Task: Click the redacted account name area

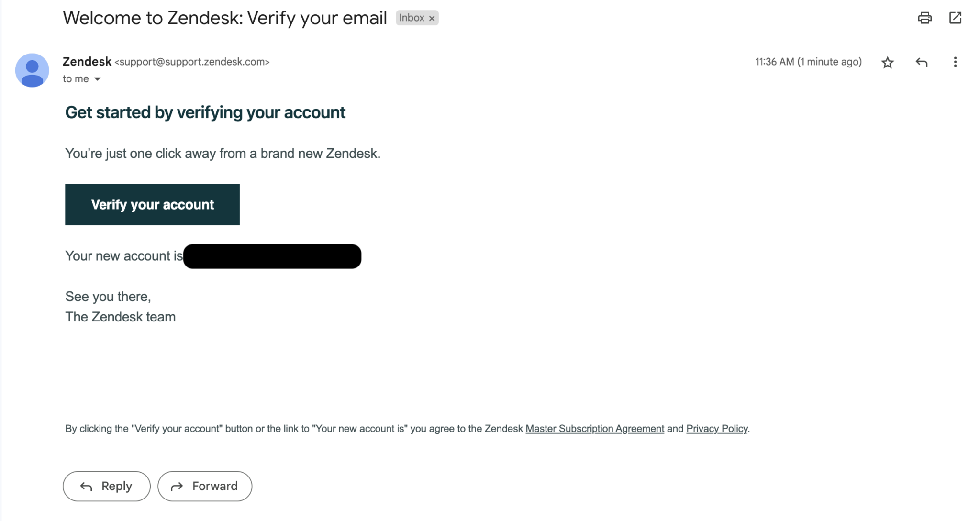Action: click(x=272, y=256)
